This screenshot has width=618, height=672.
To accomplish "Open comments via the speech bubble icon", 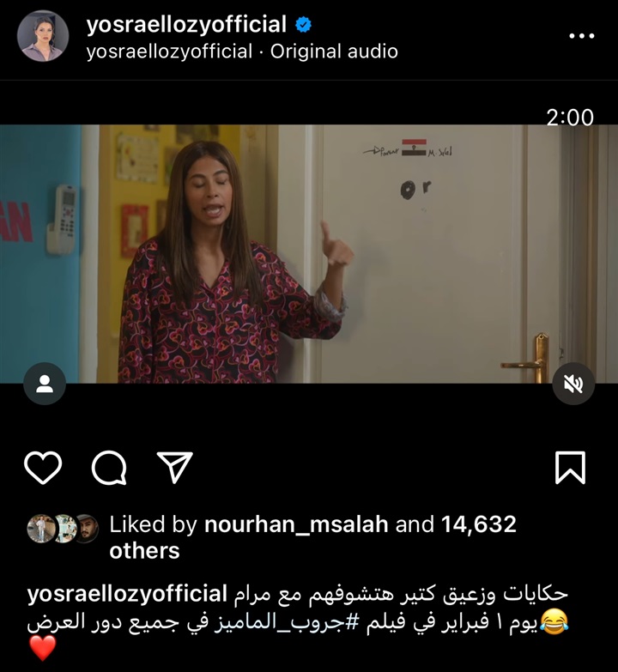I will click(109, 468).
